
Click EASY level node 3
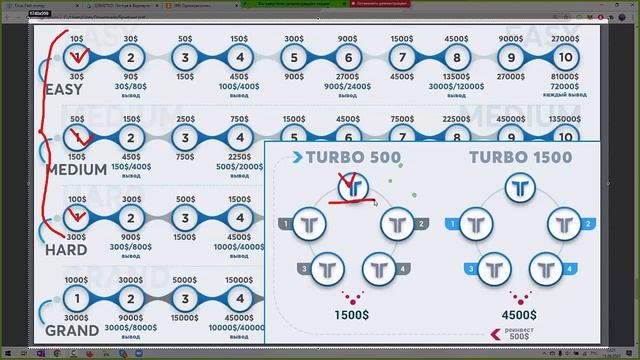point(185,58)
